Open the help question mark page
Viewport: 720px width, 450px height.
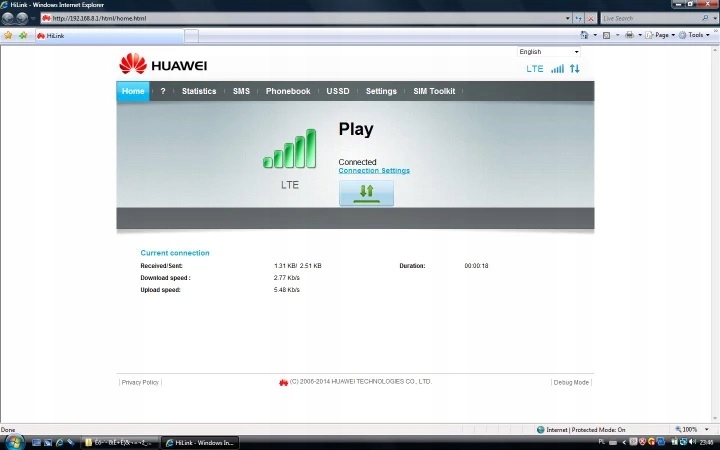point(163,91)
